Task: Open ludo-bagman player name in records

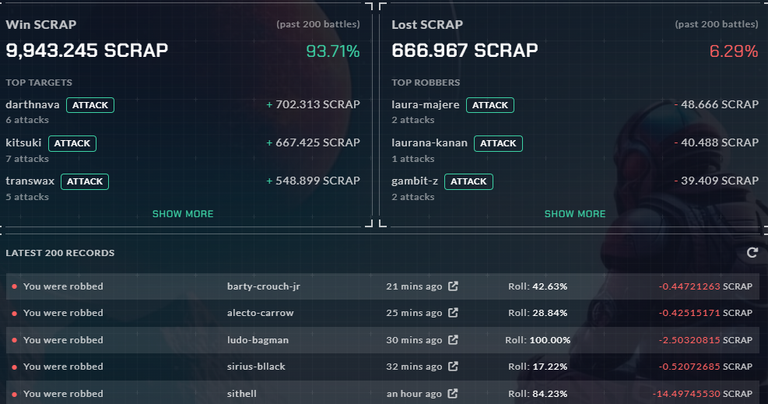Action: (x=258, y=340)
